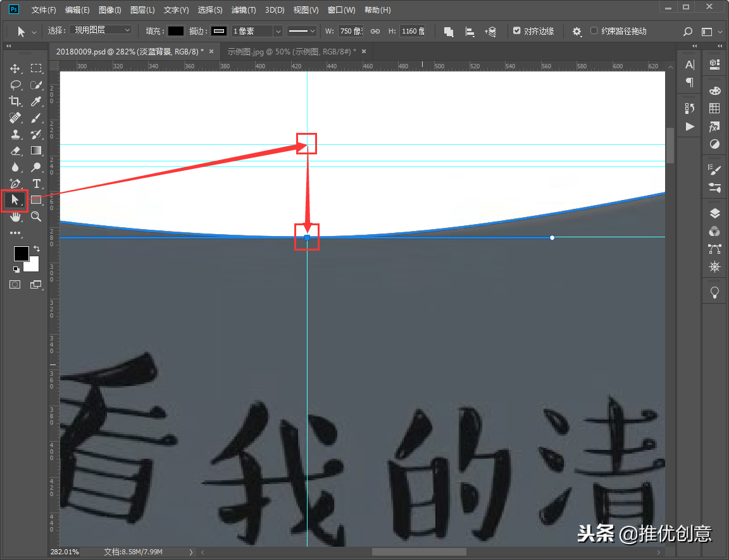
Task: Select the Move tool
Action: coord(15,69)
